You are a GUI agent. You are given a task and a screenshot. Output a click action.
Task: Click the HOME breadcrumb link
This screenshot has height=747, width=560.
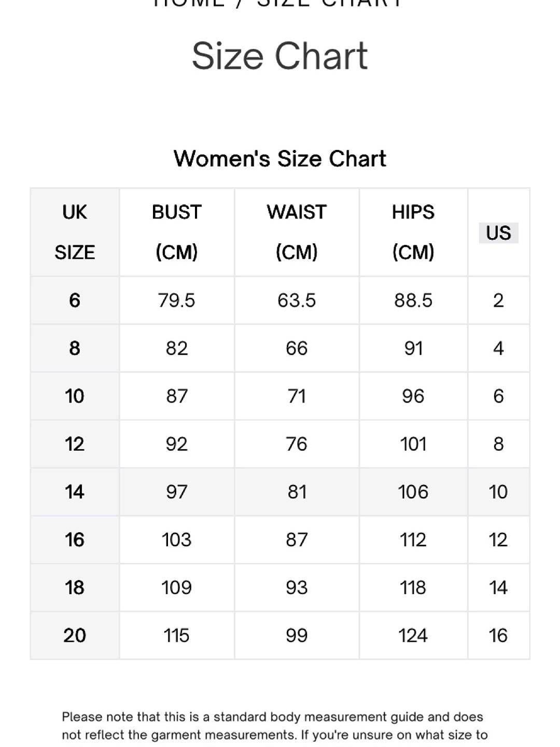pos(189,3)
